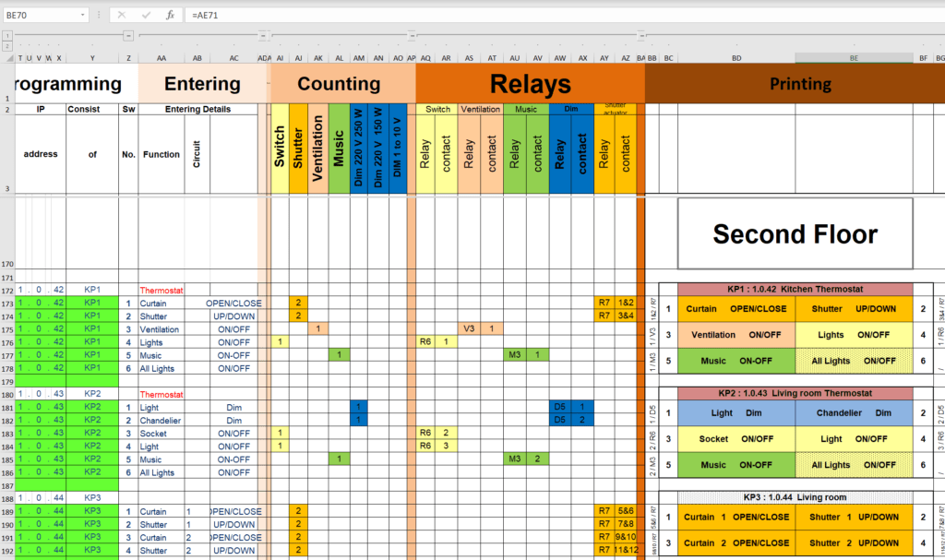Image resolution: width=945 pixels, height=560 pixels.
Task: Click the Select All triangle at the grid corner
Action: tap(9, 58)
